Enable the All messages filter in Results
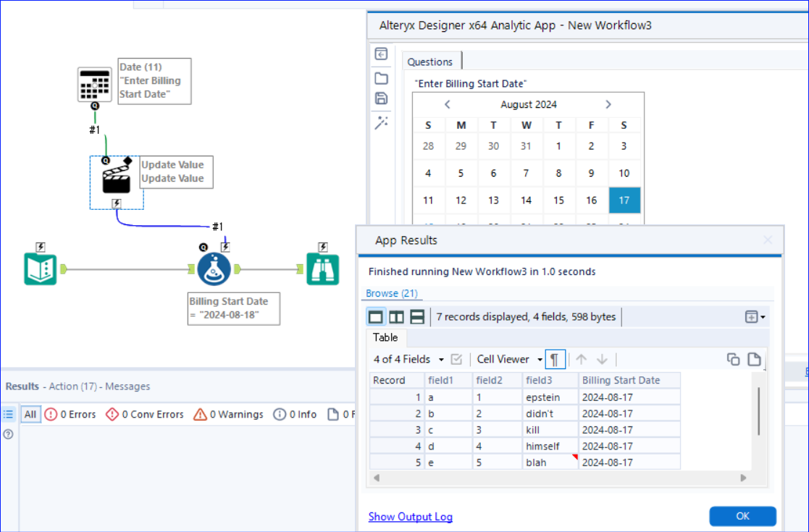809x532 pixels. (x=30, y=414)
